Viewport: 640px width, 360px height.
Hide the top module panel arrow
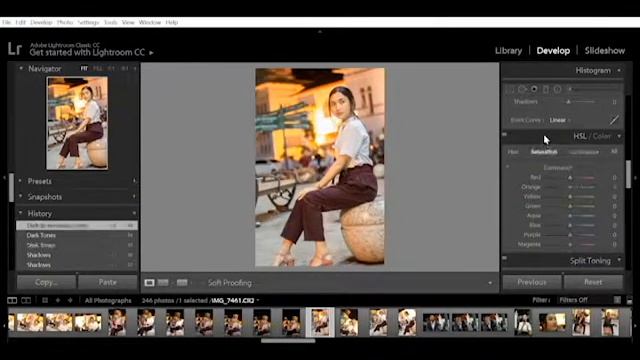(320, 31)
